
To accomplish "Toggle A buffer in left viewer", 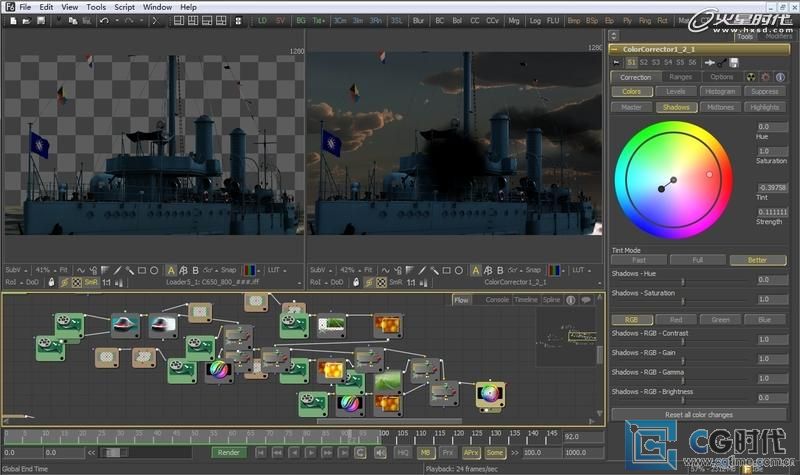I will pyautogui.click(x=171, y=270).
